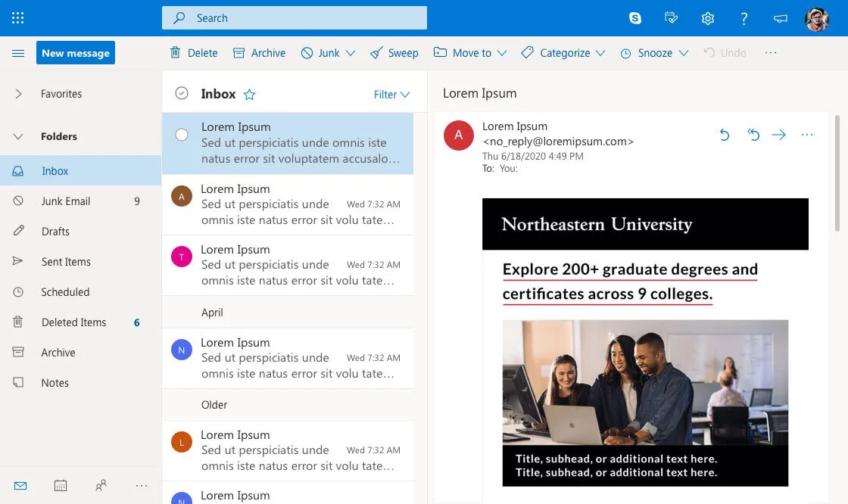848x504 pixels.
Task: Open the Help question mark icon
Action: 744,18
